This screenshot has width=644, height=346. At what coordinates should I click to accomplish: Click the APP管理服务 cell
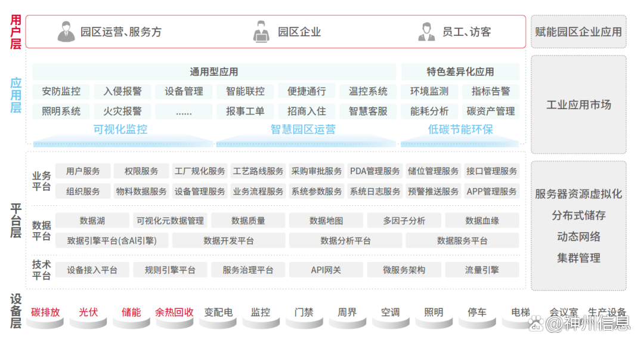click(491, 191)
